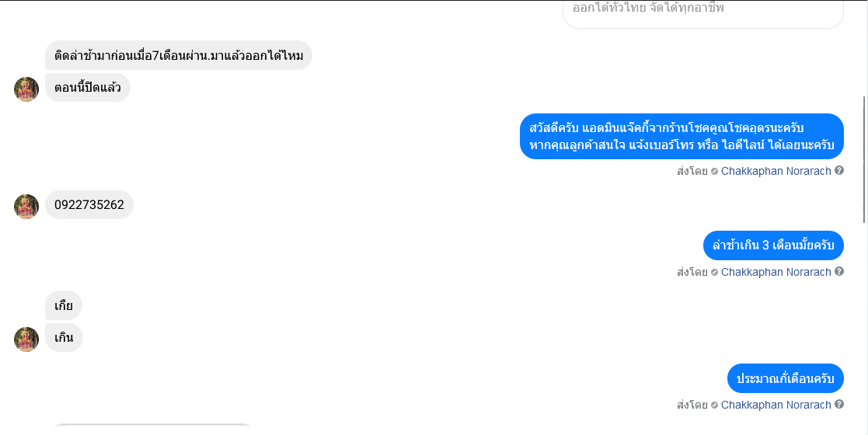The image size is (868, 435).
Task: Click help icon under 'ประมาณกี่เดือนครับ' message
Action: [839, 404]
